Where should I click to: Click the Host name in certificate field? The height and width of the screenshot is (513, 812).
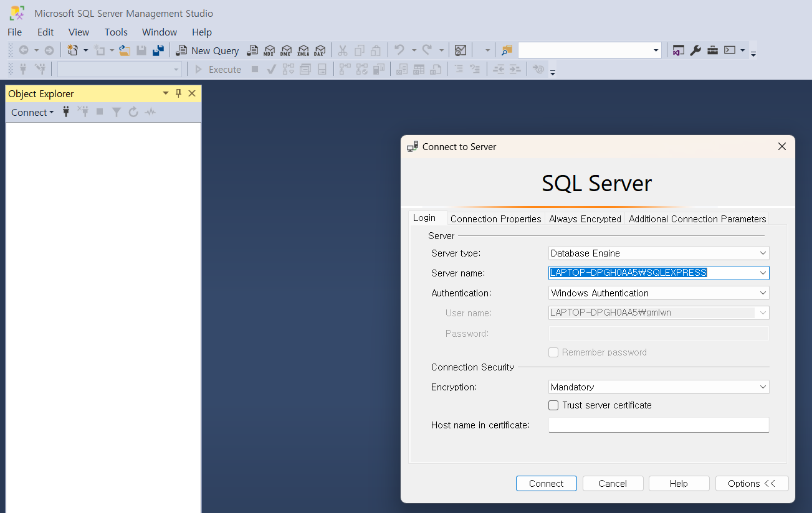click(659, 425)
